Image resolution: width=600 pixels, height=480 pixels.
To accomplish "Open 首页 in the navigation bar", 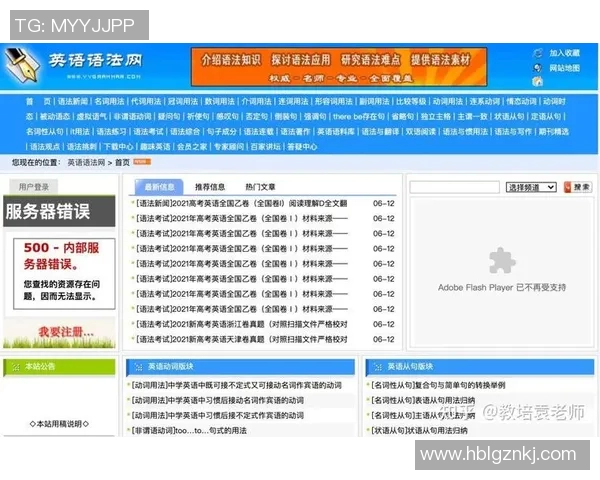I will (x=38, y=101).
